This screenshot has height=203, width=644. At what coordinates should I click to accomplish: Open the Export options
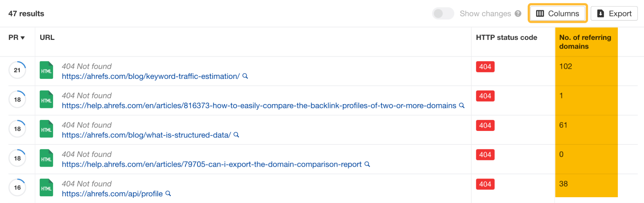point(614,14)
